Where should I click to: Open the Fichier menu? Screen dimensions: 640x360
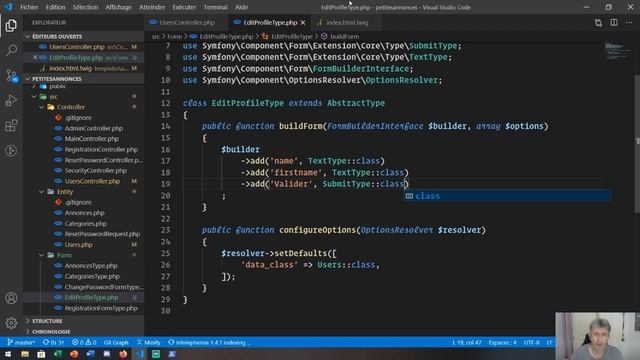coord(29,7)
